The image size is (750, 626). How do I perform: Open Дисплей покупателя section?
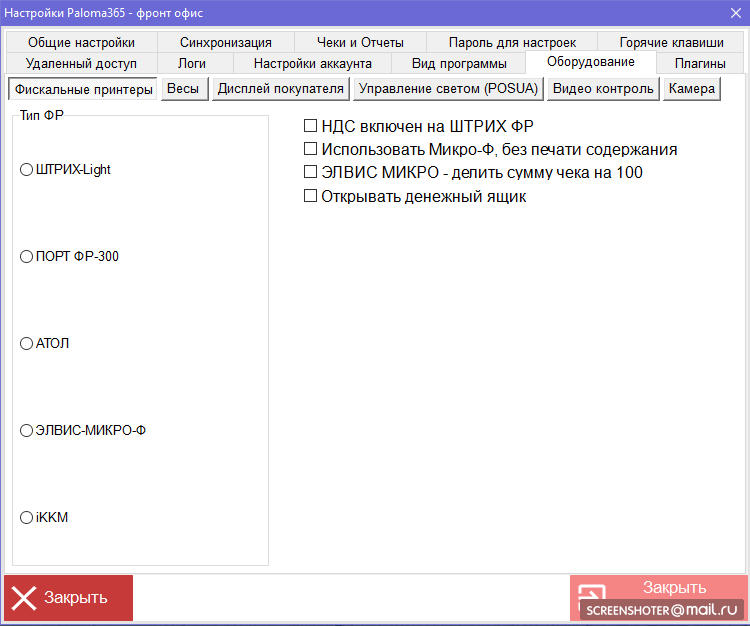click(280, 89)
